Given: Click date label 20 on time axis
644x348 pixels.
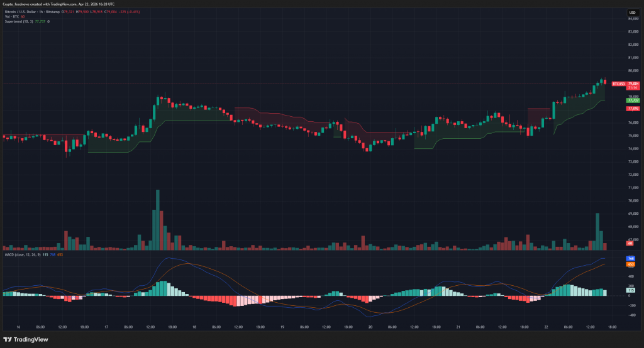Looking at the screenshot, I should 370,327.
